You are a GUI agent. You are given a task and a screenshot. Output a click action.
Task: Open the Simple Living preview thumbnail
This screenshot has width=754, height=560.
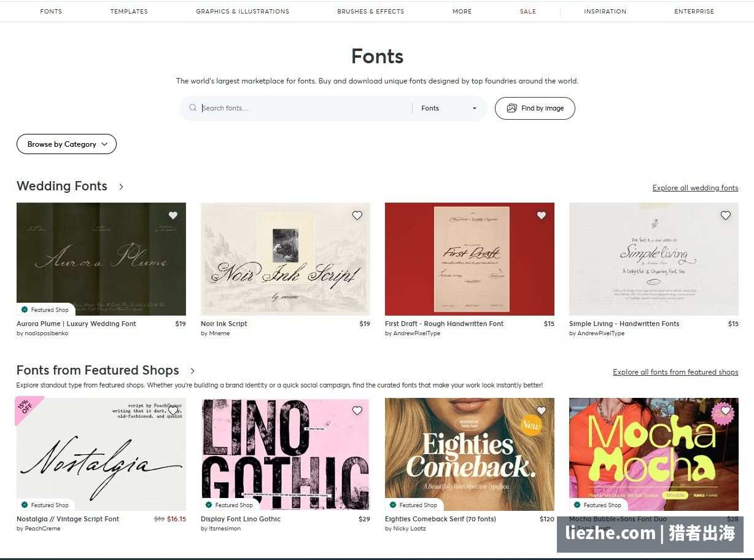(x=654, y=259)
